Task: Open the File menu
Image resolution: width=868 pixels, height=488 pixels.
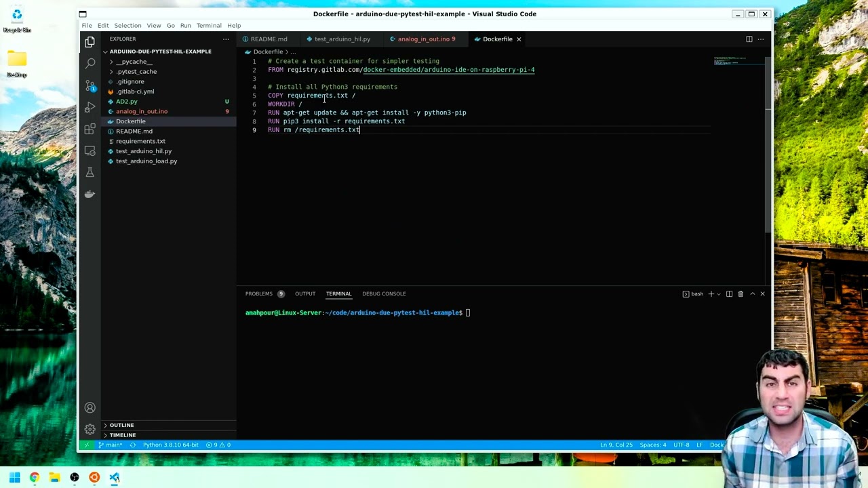Action: pyautogui.click(x=87, y=26)
